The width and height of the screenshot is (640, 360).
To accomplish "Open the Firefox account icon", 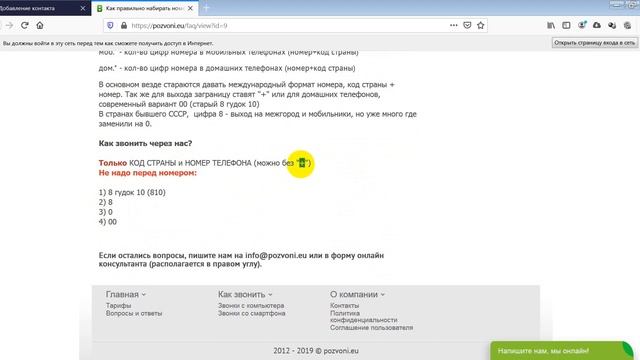I will pos(582,25).
